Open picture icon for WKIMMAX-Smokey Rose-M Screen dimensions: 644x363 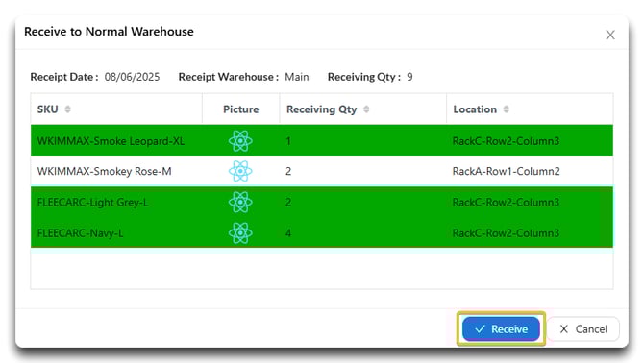coord(240,171)
